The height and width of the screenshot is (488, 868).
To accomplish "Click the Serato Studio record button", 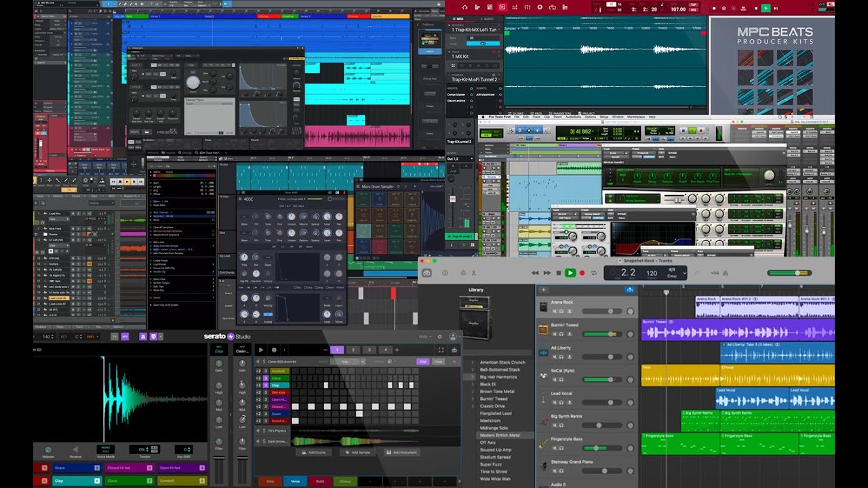I will (x=274, y=350).
